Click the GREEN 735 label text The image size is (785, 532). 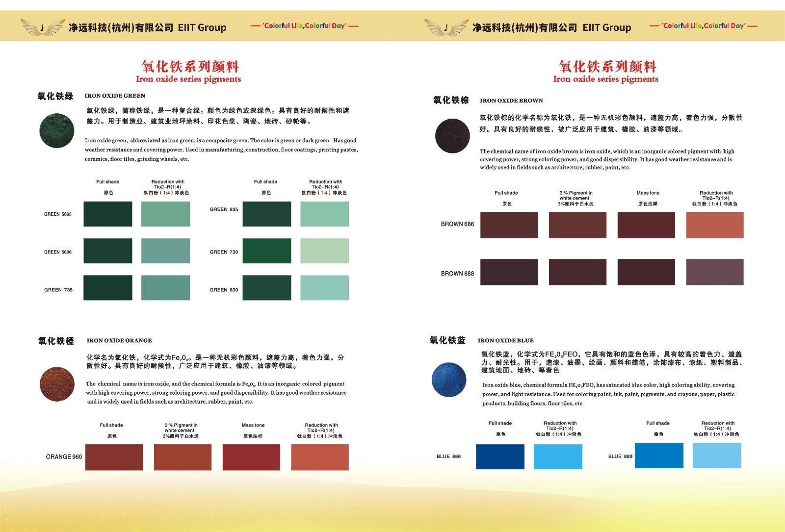tap(58, 290)
